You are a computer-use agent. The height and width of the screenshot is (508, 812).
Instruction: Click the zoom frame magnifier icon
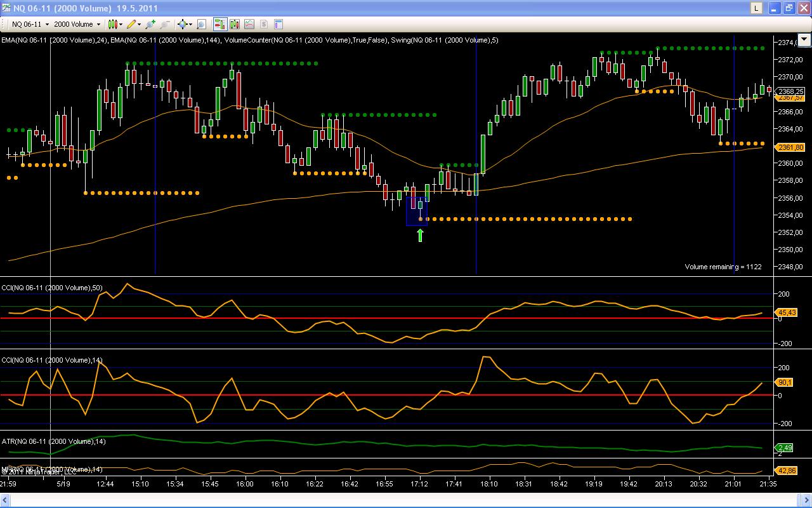(x=201, y=24)
